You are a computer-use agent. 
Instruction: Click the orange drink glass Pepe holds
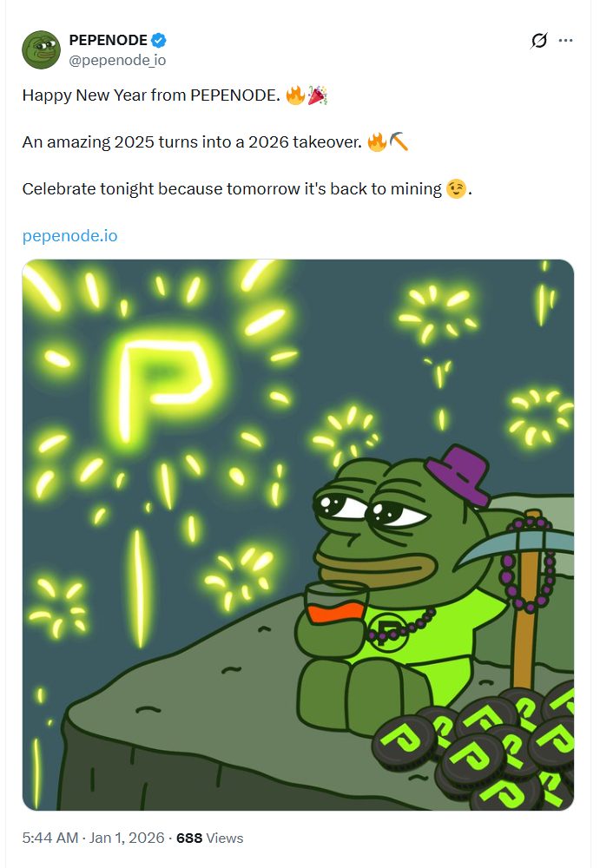[326, 606]
